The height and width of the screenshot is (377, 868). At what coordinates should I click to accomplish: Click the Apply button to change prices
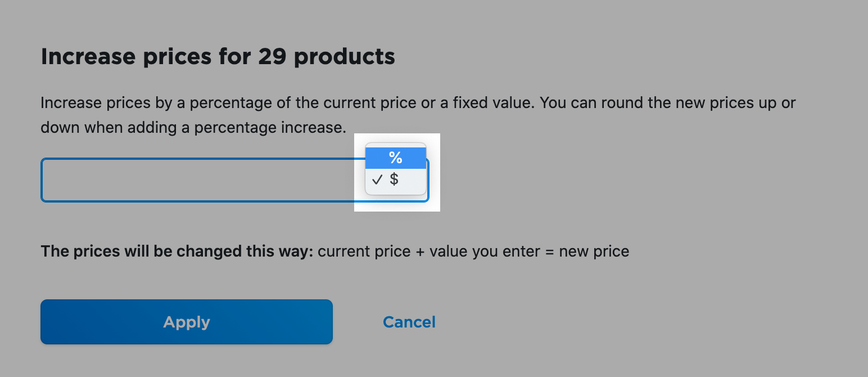[186, 321]
